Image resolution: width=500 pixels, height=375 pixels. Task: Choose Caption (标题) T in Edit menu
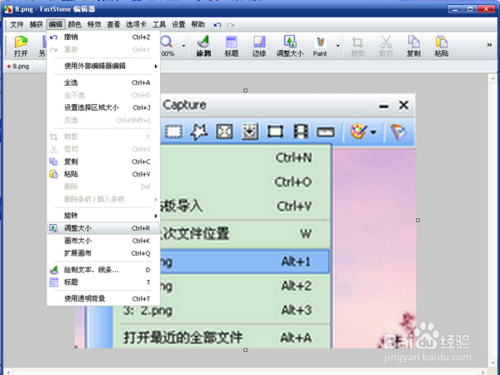click(x=104, y=282)
